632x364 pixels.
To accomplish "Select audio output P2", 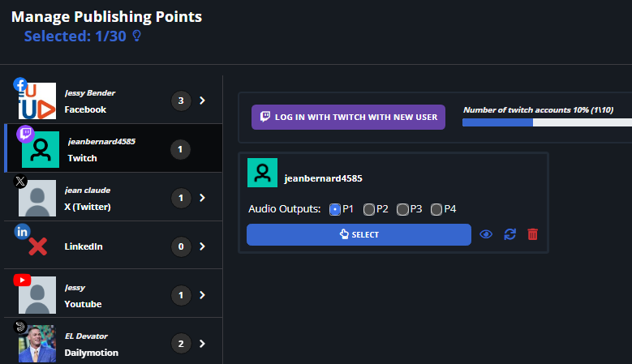I will 369,209.
